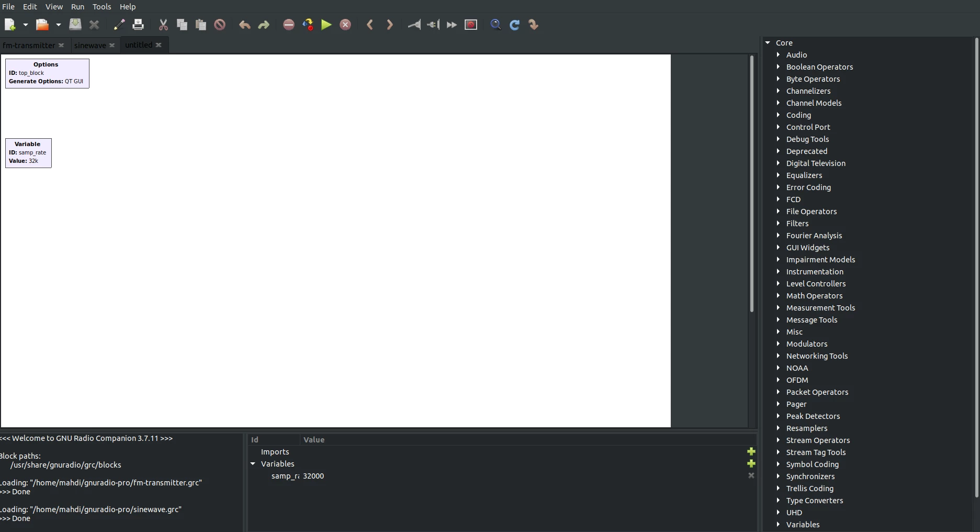View flow graph errors with the red minus icon
This screenshot has width=980, height=532.
tap(289, 25)
